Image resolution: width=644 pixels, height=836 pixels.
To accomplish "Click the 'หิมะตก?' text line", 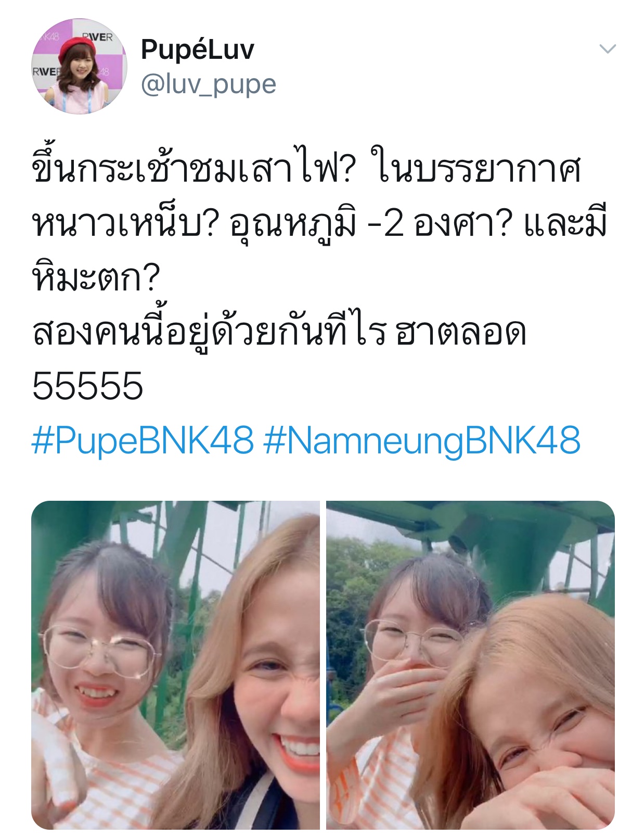I will pos(96,276).
